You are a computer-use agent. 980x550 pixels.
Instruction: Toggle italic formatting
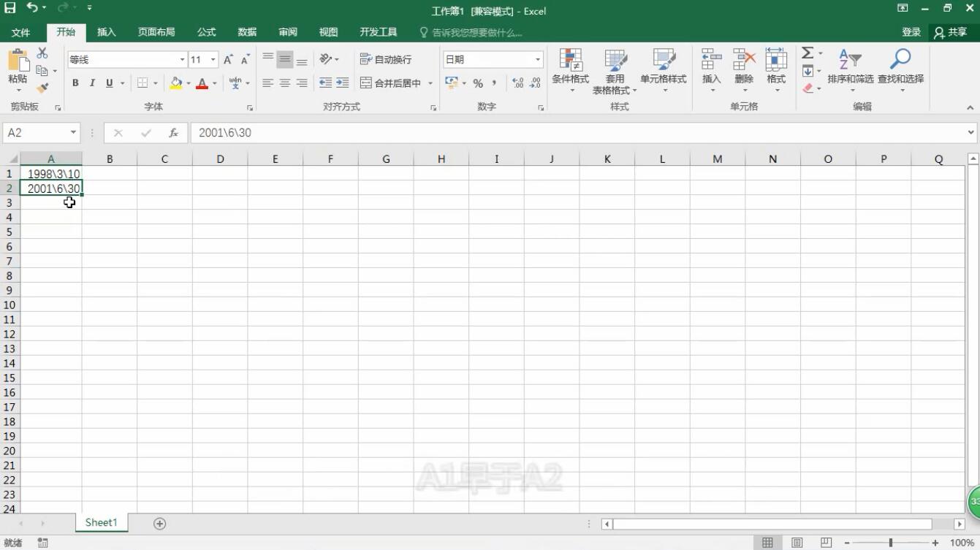pyautogui.click(x=92, y=83)
